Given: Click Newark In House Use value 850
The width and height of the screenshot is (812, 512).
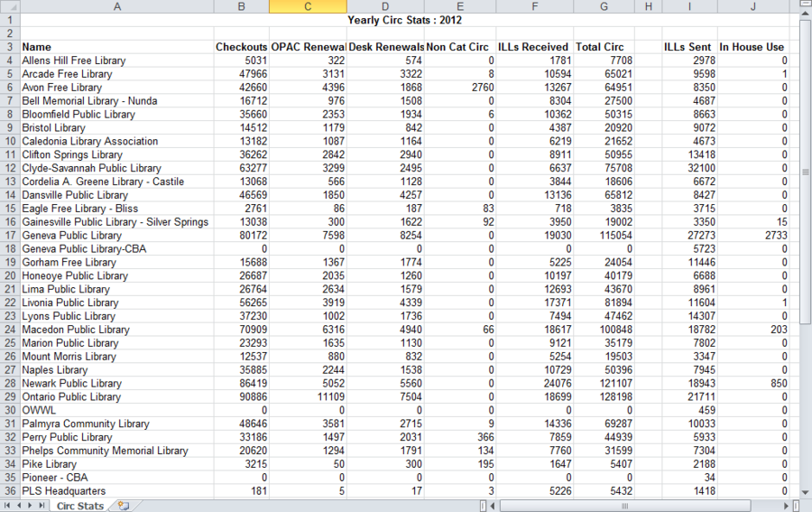Looking at the screenshot, I should (753, 384).
